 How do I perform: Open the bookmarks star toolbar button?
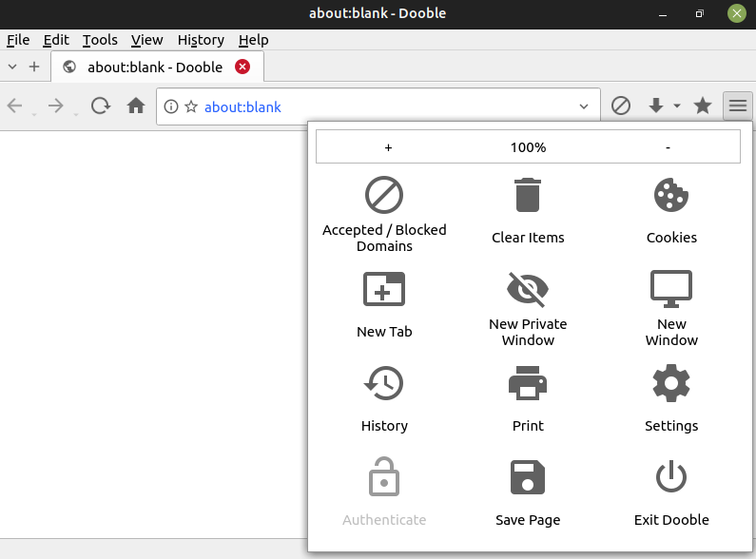click(x=703, y=106)
